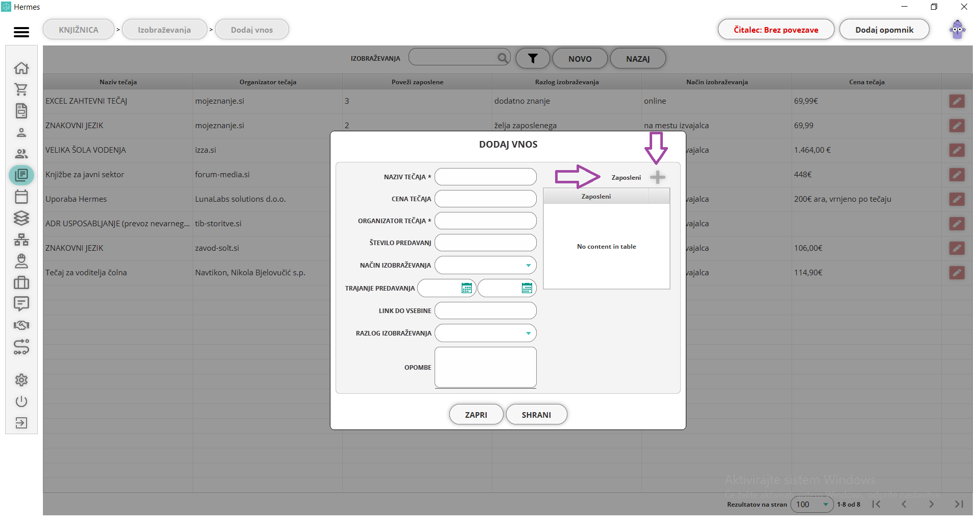Click Zaposleni table column header
Image resolution: width=980 pixels, height=524 pixels.
pos(596,196)
